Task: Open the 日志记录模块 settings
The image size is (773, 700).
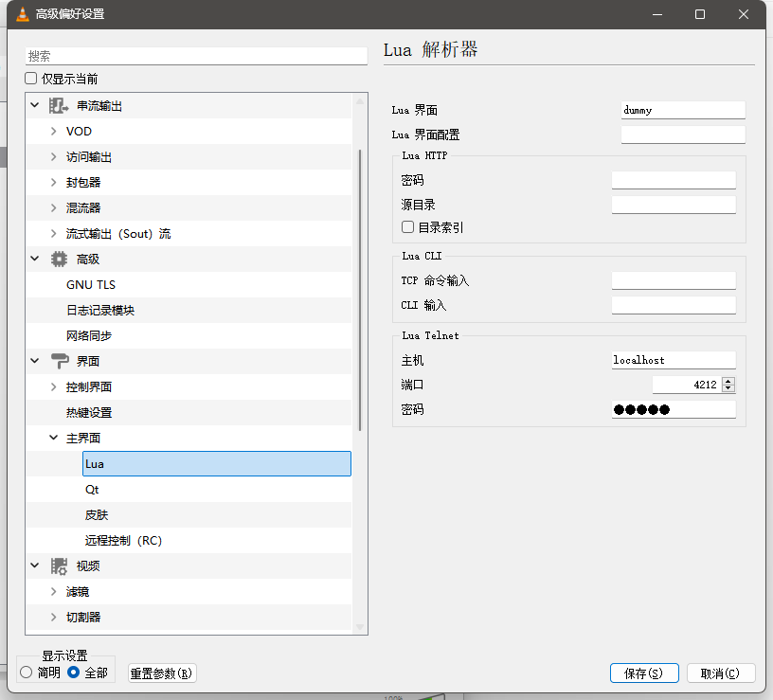Action: [100, 310]
